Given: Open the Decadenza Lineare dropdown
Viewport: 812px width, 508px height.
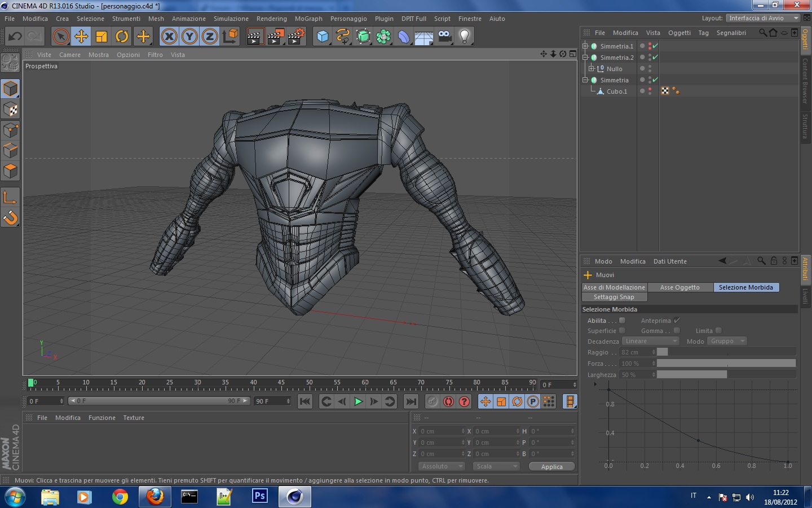Looking at the screenshot, I should point(650,341).
